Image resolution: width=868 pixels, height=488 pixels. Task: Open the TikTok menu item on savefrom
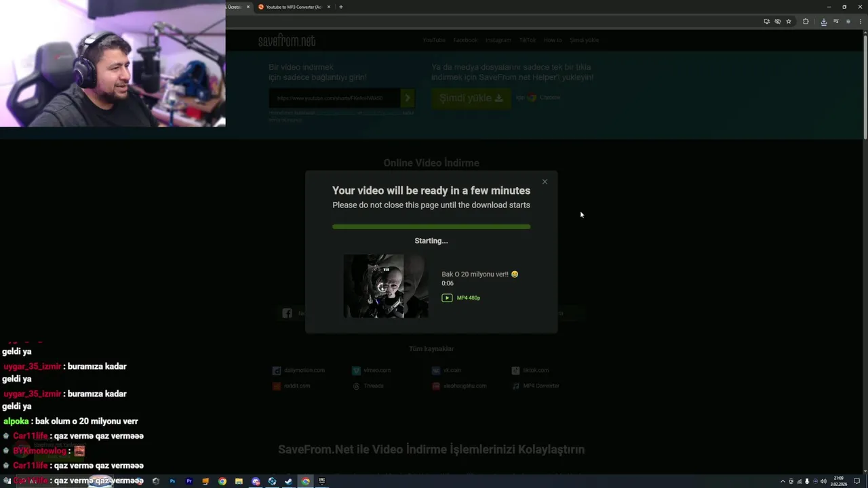pos(528,40)
